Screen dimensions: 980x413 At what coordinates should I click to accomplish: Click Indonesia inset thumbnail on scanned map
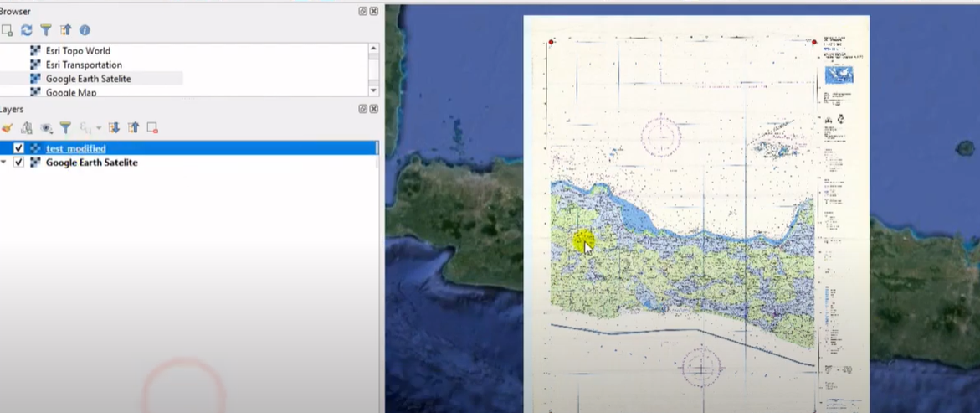tap(839, 75)
